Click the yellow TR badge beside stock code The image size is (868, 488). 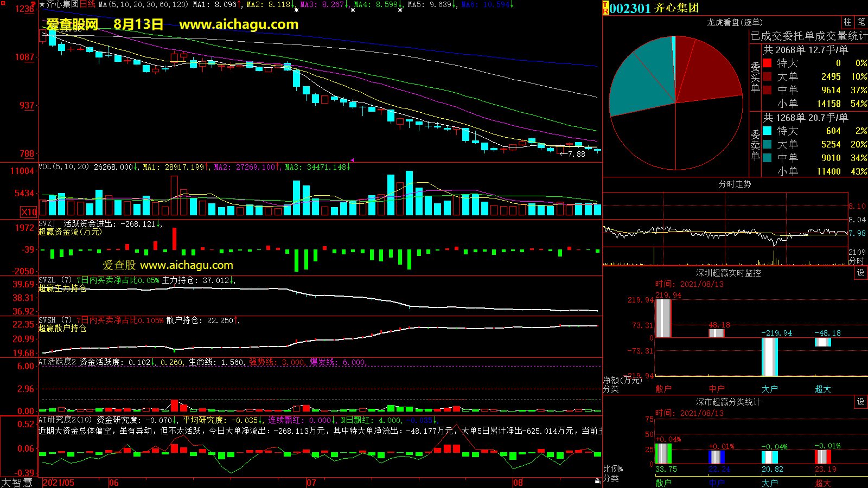(605, 8)
